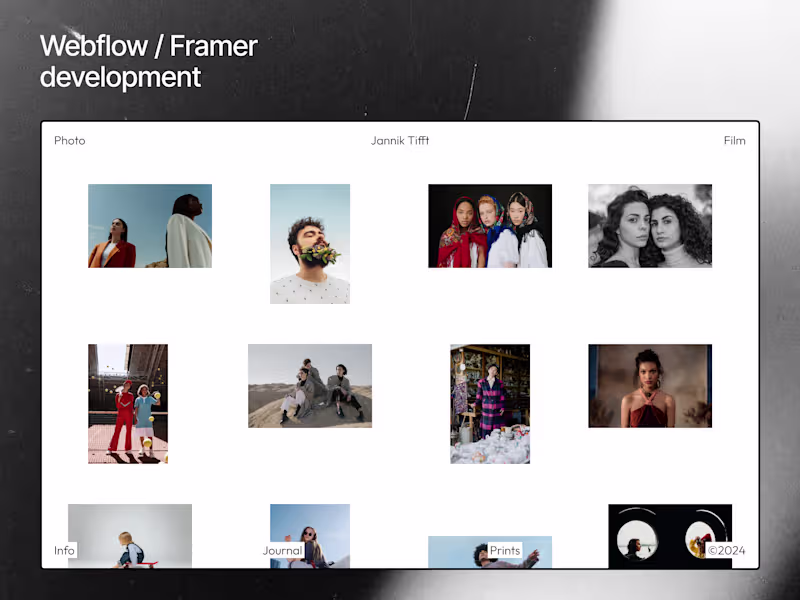Open photo of man with flowers in mouth
This screenshot has width=800, height=600.
(310, 243)
